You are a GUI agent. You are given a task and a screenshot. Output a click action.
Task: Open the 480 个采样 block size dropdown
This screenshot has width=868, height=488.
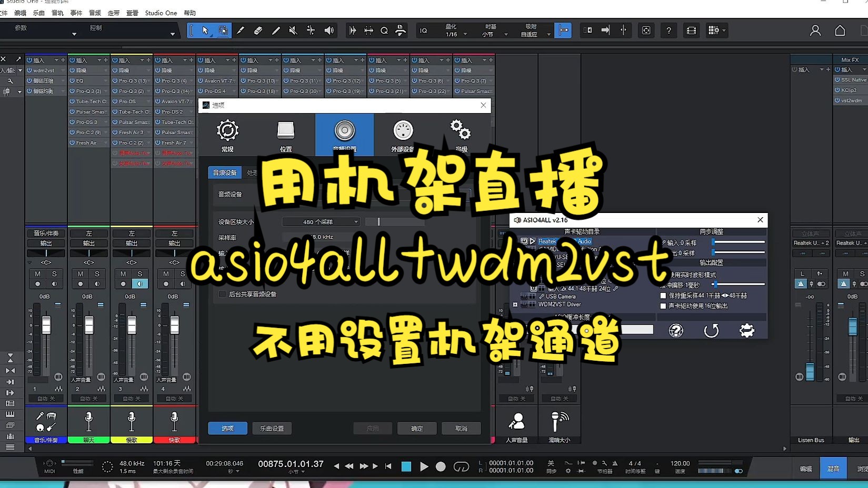click(321, 222)
